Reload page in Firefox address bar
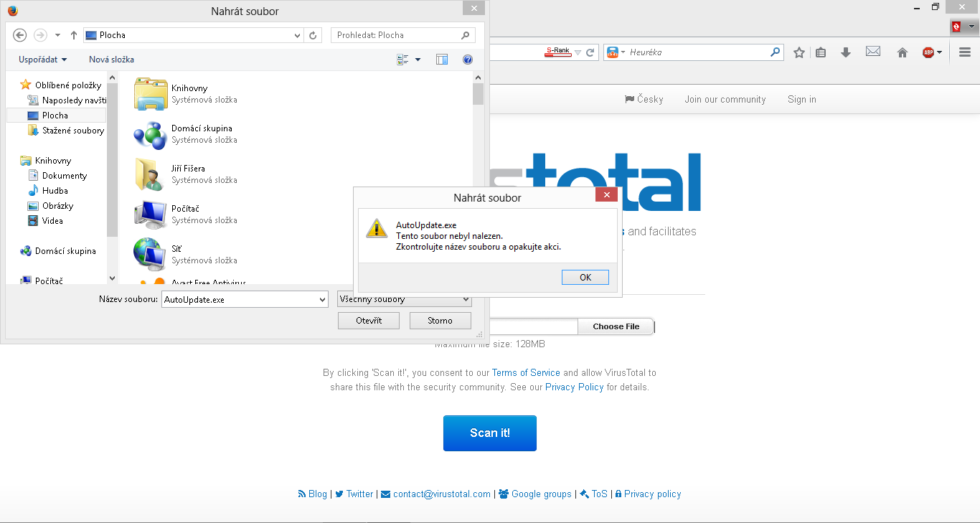Screen dimensions: 980x523 click(x=590, y=52)
